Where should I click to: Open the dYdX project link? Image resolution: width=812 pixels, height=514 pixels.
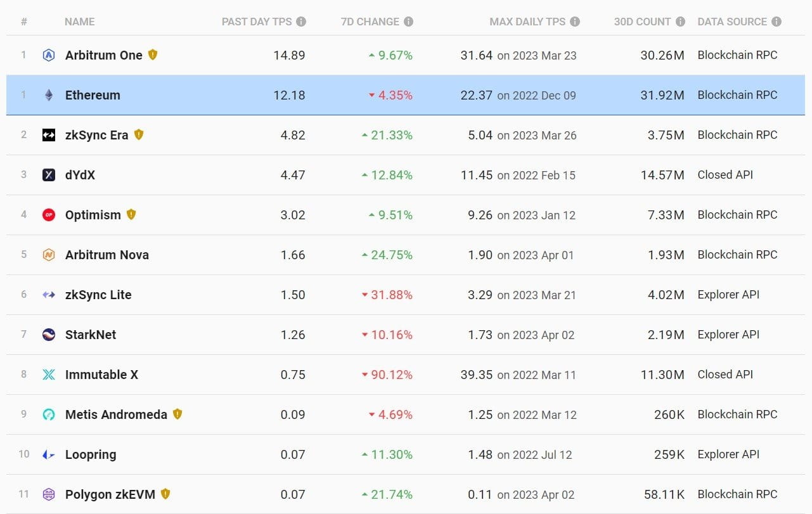coord(81,175)
